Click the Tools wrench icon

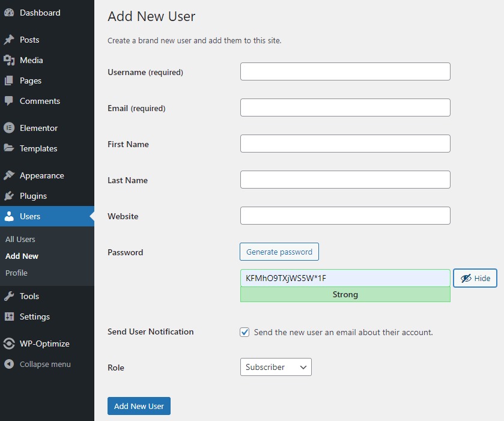[9, 296]
